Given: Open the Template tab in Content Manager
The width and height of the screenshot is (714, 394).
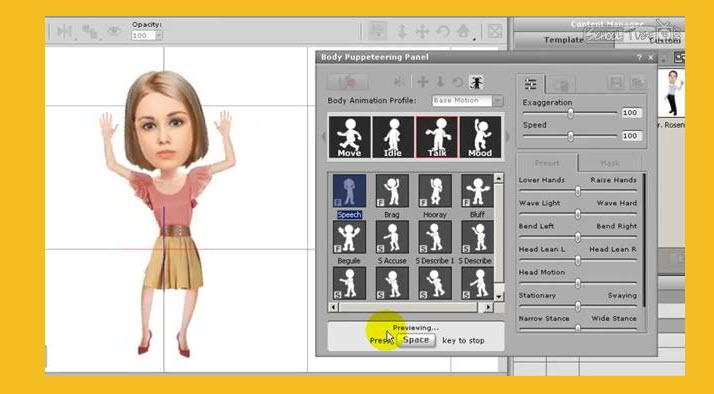Looking at the screenshot, I should pyautogui.click(x=564, y=40).
